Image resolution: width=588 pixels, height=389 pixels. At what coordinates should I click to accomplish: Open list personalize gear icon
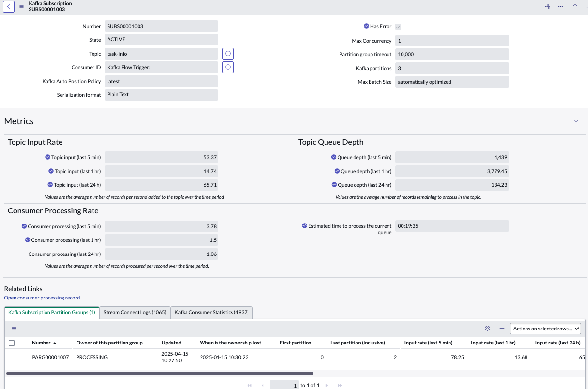pos(488,329)
